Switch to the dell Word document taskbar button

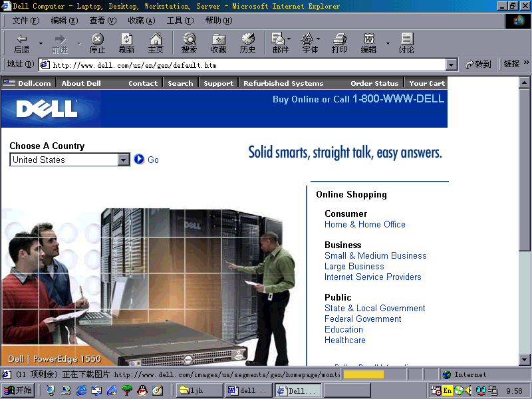tap(249, 390)
